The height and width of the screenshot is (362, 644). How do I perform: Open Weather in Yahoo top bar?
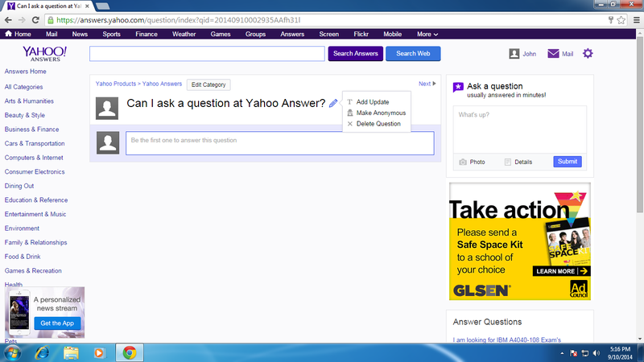pos(184,34)
